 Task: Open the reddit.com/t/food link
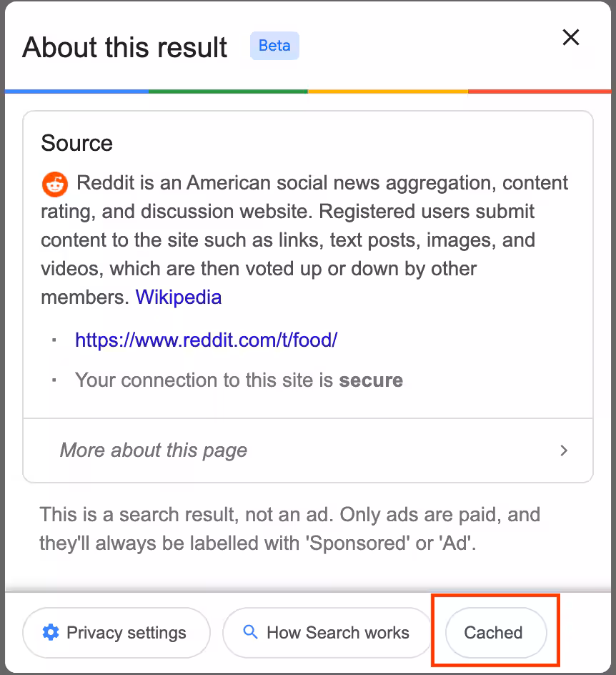(206, 340)
